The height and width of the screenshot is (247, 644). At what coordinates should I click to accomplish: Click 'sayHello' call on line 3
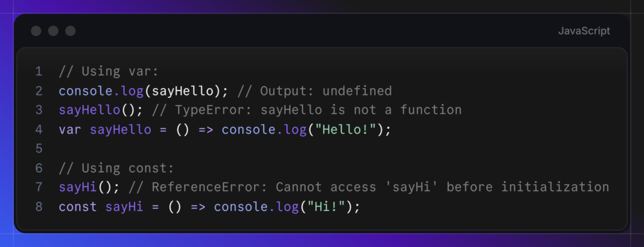[x=89, y=110]
